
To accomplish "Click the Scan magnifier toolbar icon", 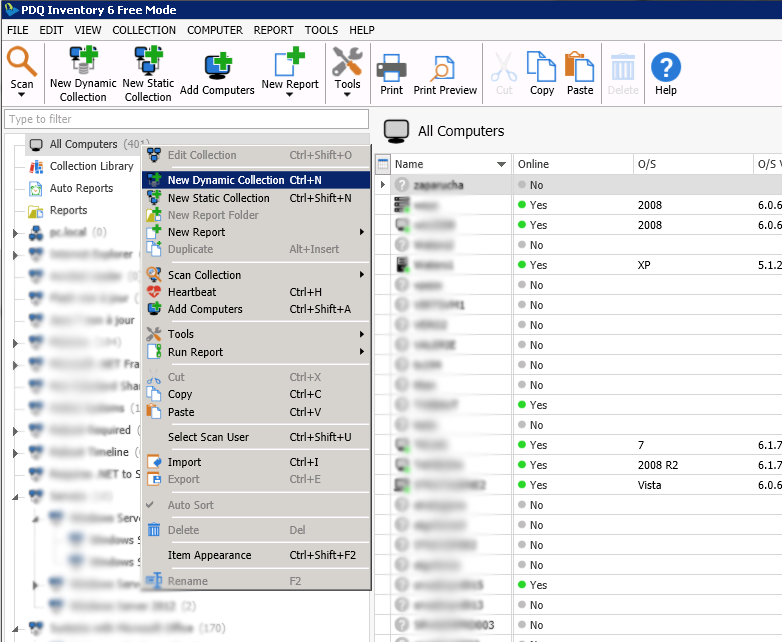I will [22, 64].
